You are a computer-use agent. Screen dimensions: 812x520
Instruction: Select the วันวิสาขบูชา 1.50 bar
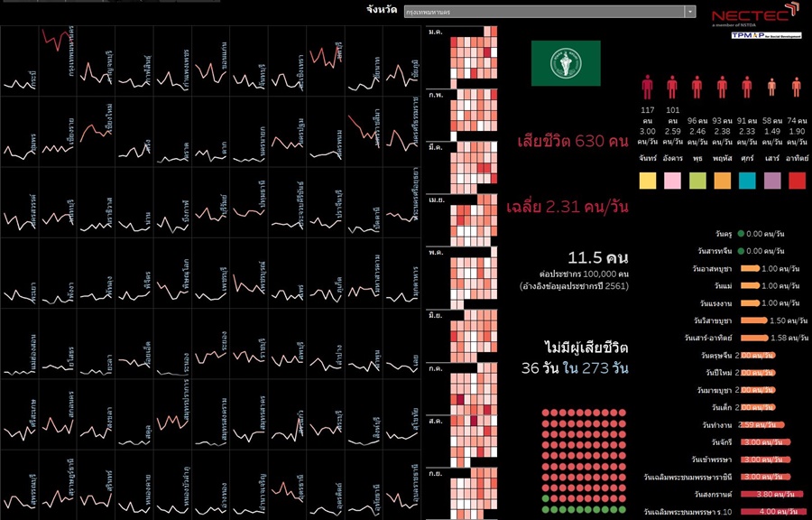752,320
